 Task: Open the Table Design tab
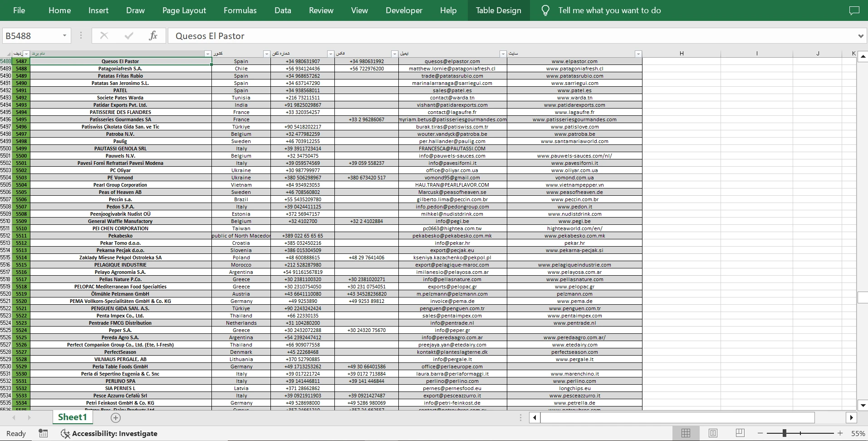tap(498, 10)
